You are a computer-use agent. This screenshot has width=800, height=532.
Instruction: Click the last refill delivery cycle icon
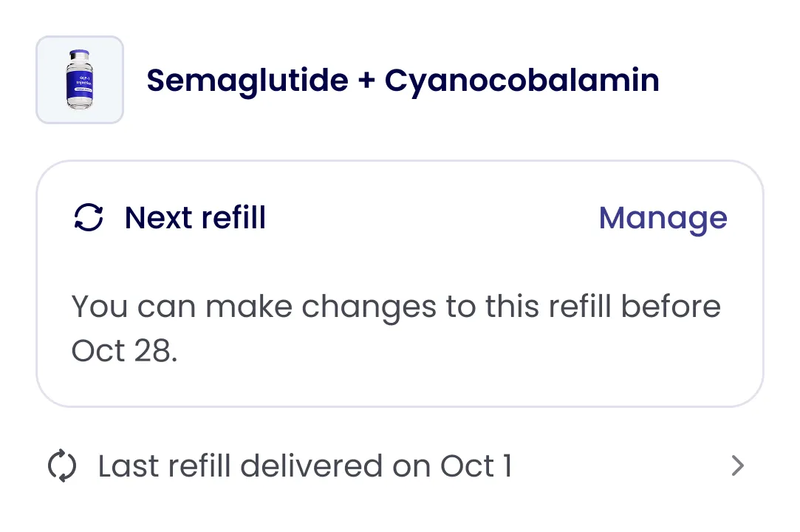[x=62, y=466]
